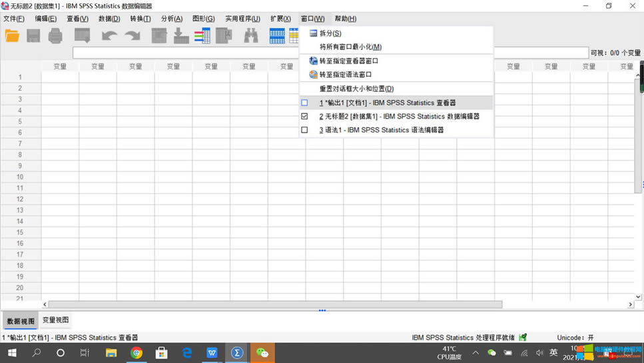Click the horizontal scrollbar under the grid
Viewport: 644px width, 363px height.
click(x=274, y=304)
